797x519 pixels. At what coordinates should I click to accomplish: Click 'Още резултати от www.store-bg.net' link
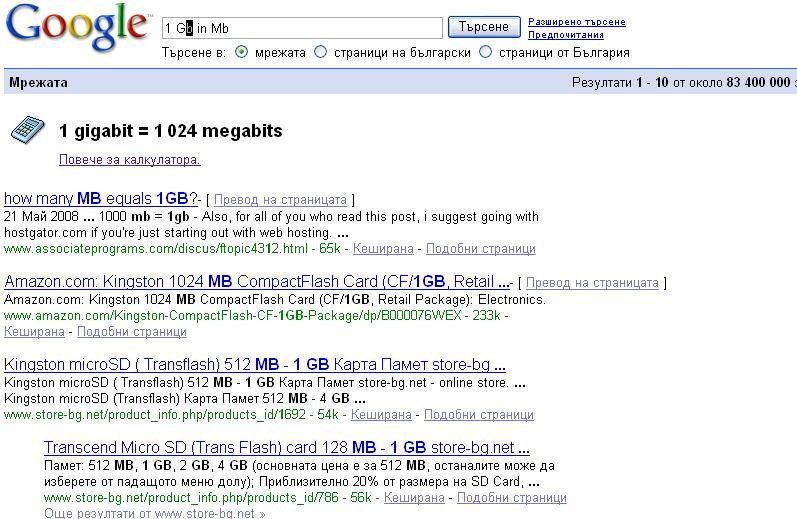(155, 513)
